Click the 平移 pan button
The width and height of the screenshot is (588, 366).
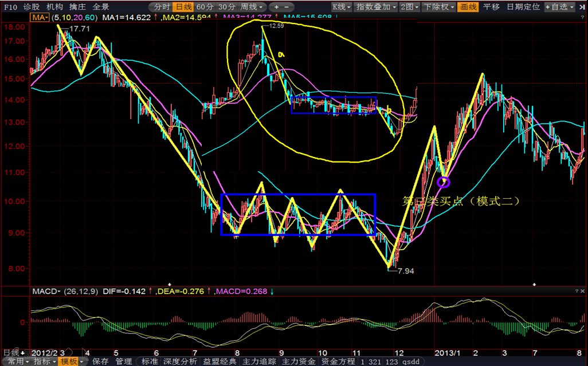491,7
